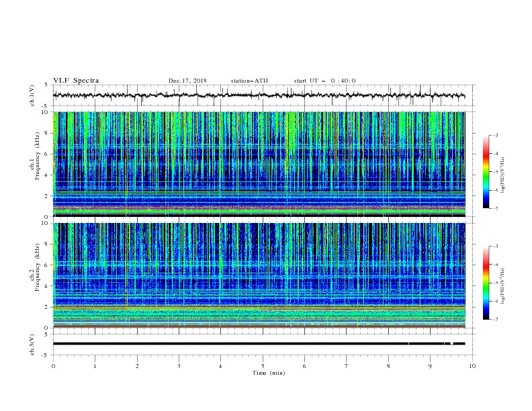This screenshot has width=532, height=411.
Task: Click the ch.2 Frequency (kHz) axis label
Action: [35, 267]
